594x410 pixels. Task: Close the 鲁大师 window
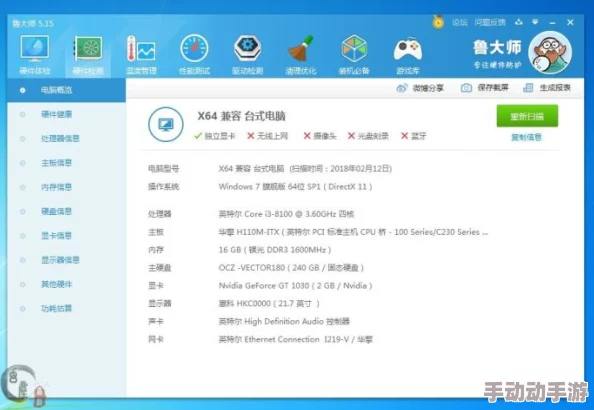570,22
